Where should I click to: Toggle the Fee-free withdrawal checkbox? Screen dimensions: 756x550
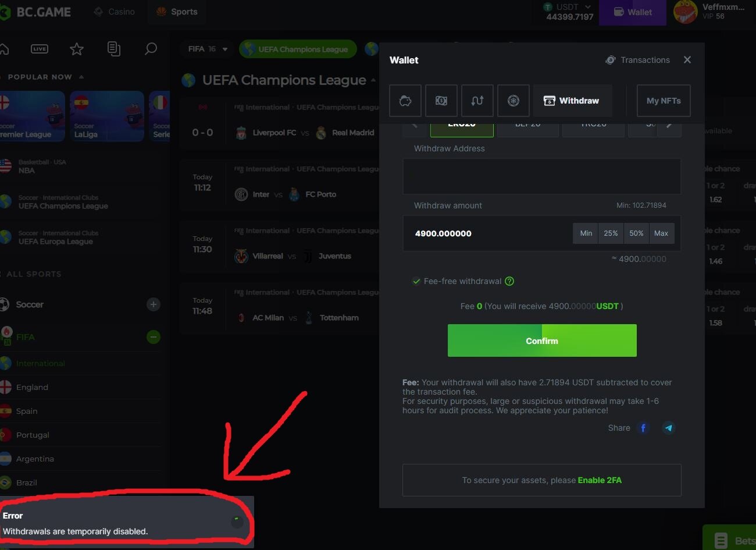click(x=416, y=282)
